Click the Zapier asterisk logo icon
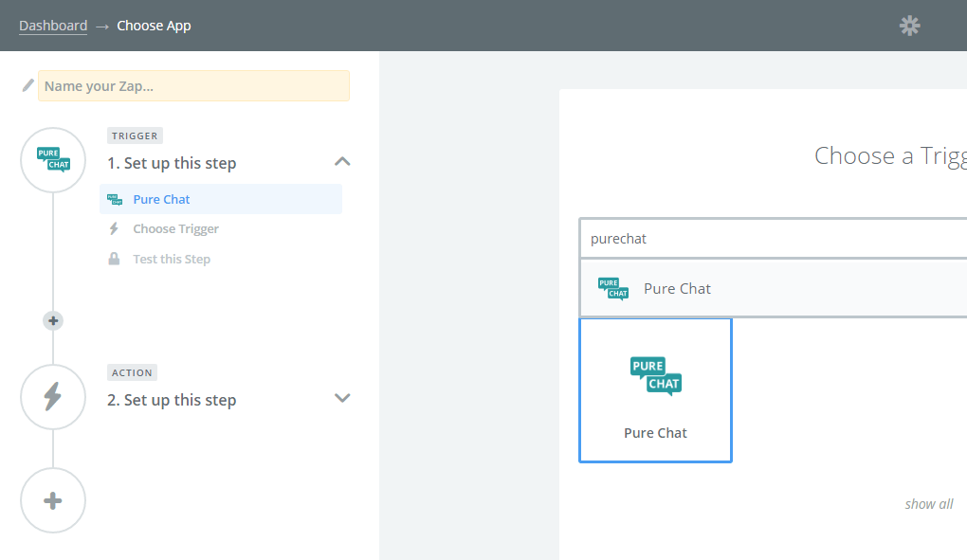This screenshot has width=967, height=560. pyautogui.click(x=910, y=26)
